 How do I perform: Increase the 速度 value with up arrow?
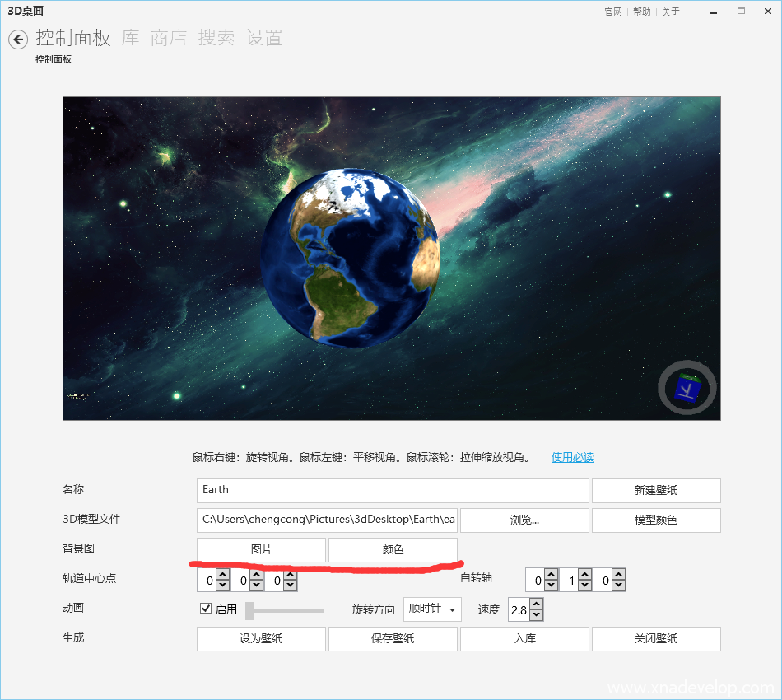pos(537,604)
